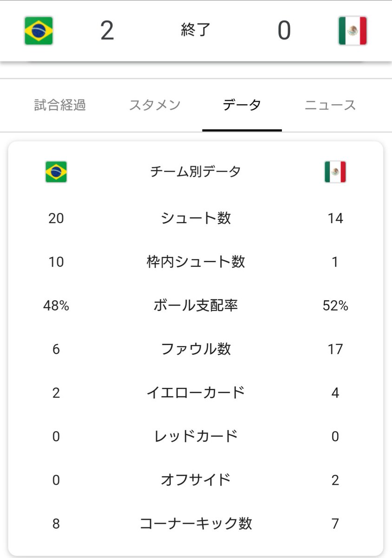Tap the イエローカード row label

coord(196,392)
